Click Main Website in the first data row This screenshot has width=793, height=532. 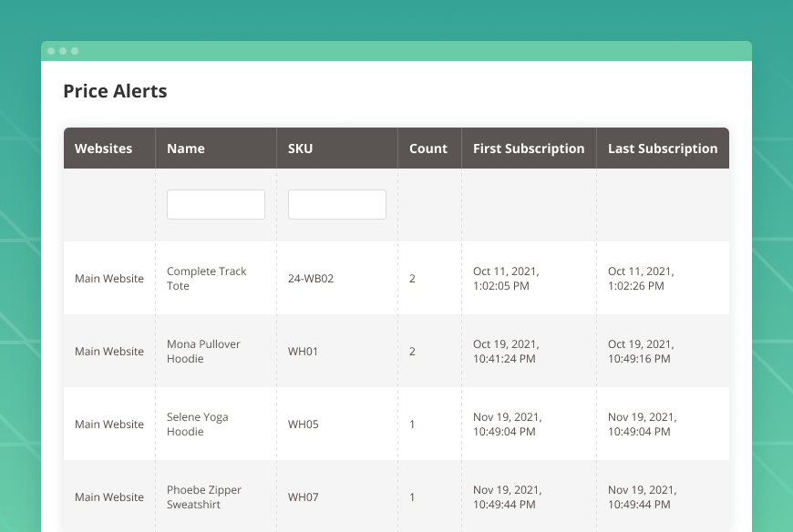[x=109, y=278]
